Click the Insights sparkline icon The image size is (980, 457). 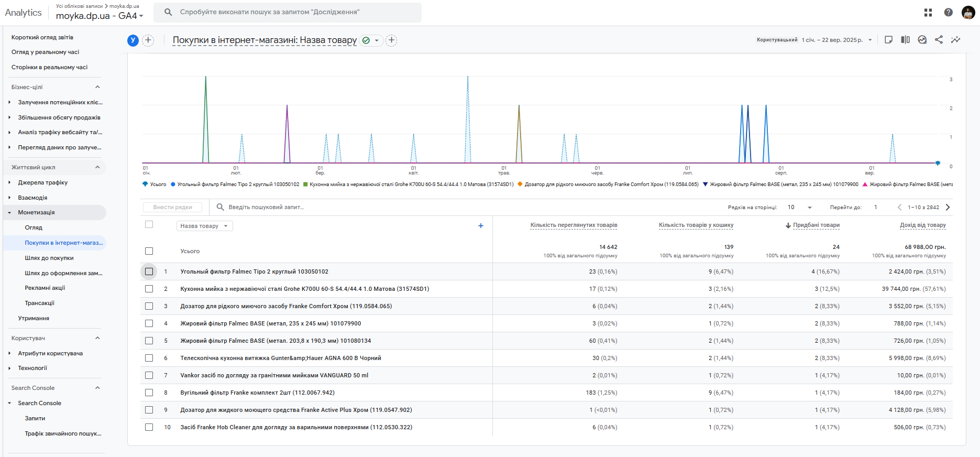[x=955, y=40]
